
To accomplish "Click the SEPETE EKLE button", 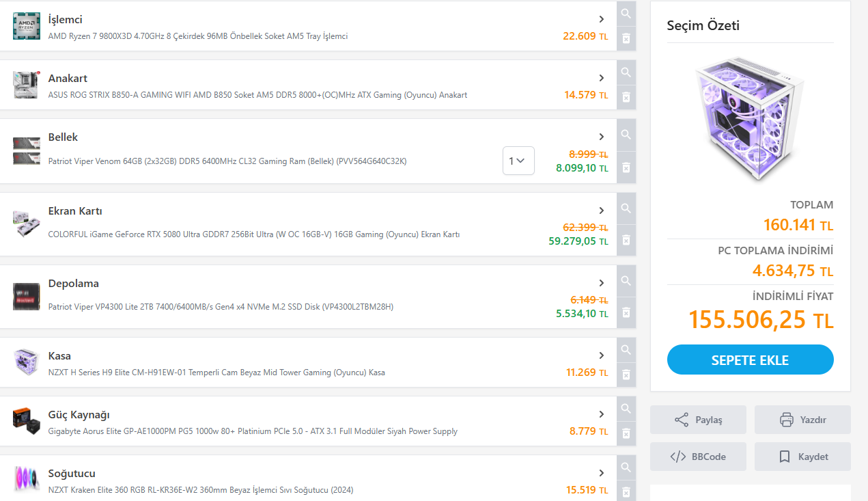I will tap(750, 360).
